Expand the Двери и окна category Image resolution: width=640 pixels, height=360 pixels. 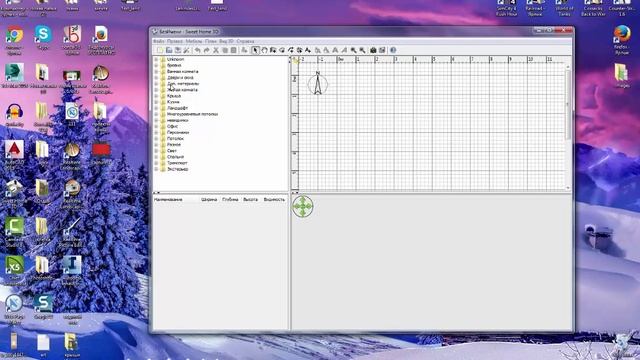[156, 78]
